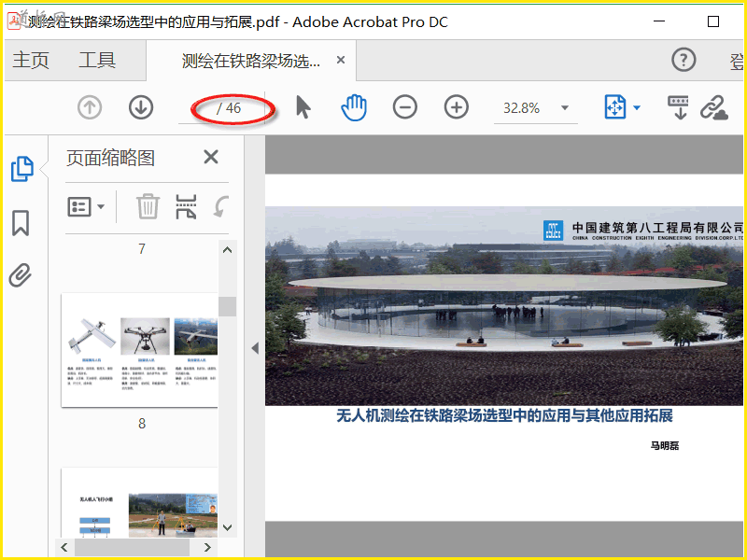Open the 32.8% zoom level dropdown

[565, 107]
